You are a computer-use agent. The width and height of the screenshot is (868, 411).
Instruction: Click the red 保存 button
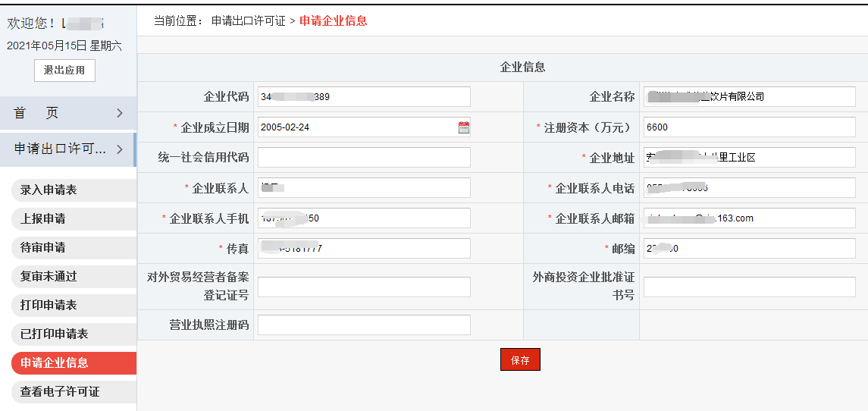click(x=520, y=360)
